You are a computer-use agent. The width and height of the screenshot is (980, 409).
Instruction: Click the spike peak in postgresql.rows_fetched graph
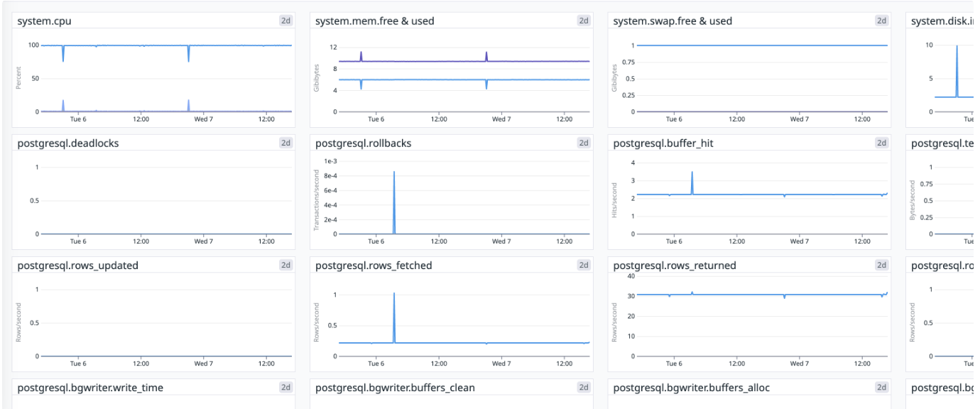(394, 294)
